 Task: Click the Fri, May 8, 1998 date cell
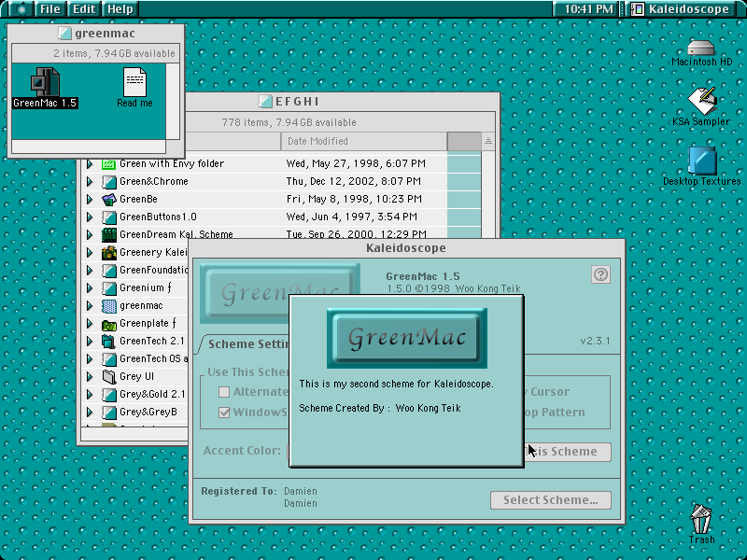pos(354,199)
